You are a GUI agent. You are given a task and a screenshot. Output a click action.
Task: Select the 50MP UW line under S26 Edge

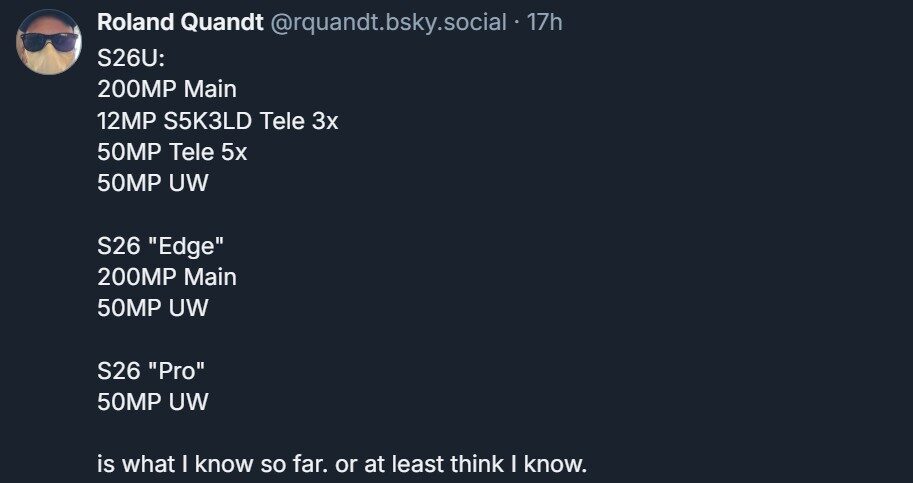[x=153, y=308]
